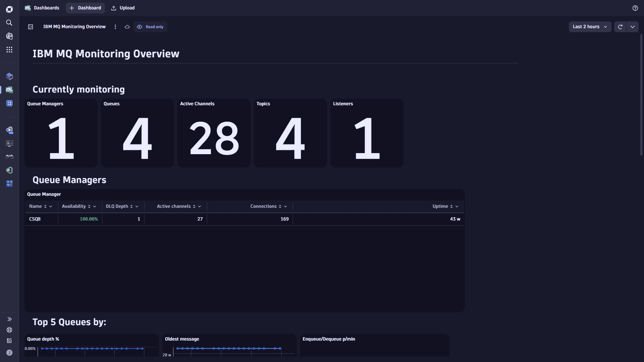Open the apps grid launcher icon
Image resolution: width=644 pixels, height=362 pixels.
(x=9, y=50)
